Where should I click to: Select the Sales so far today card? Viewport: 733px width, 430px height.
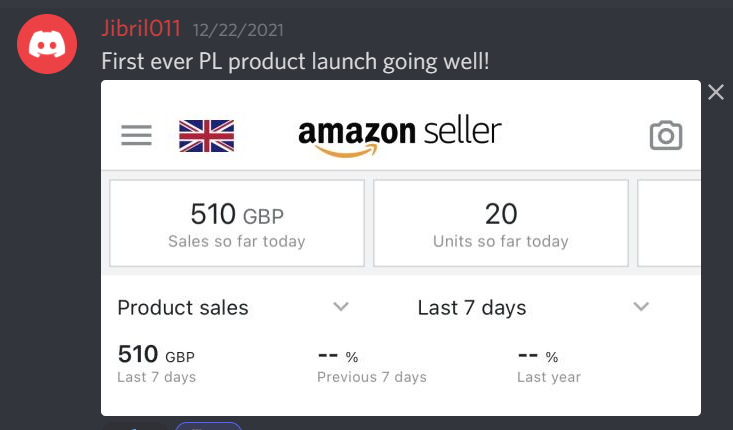[x=236, y=223]
